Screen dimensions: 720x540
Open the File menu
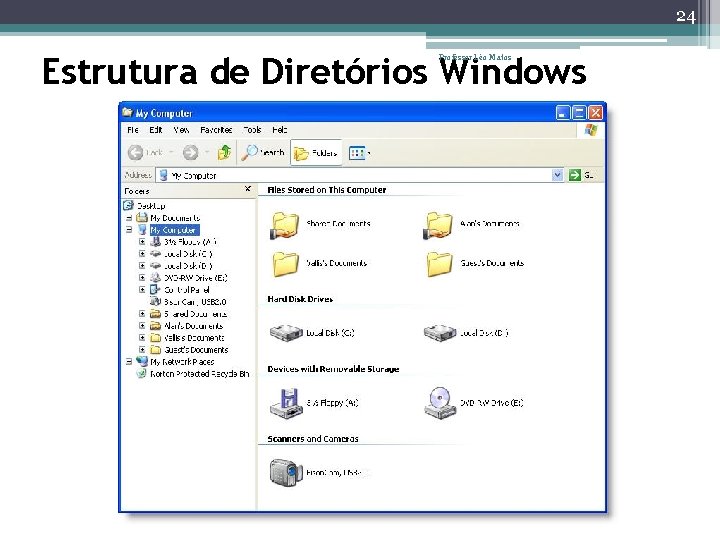tap(133, 130)
